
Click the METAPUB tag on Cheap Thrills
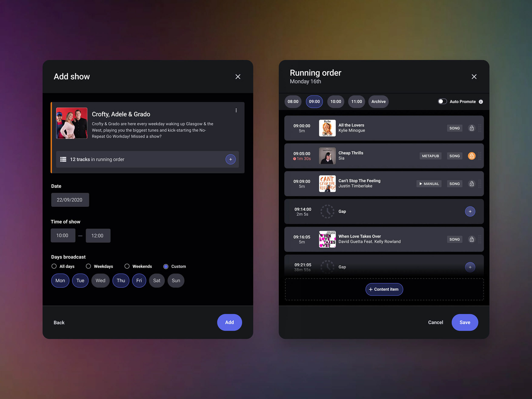pyautogui.click(x=431, y=156)
